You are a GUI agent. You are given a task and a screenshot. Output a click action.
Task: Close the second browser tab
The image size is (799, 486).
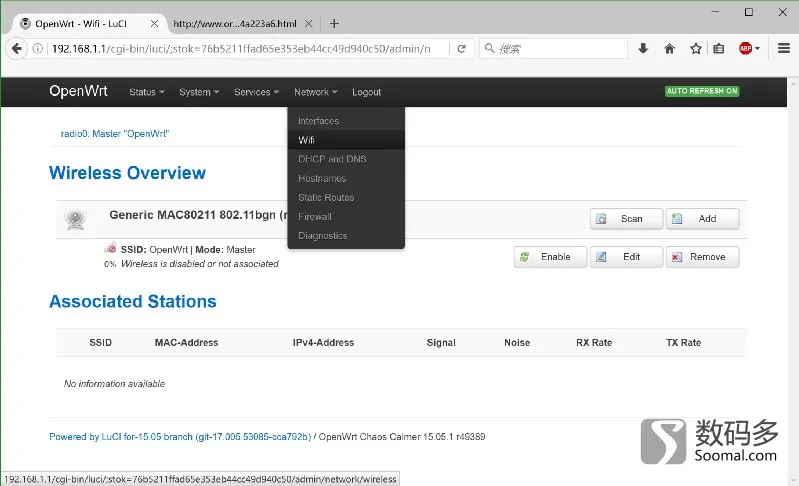coord(308,23)
